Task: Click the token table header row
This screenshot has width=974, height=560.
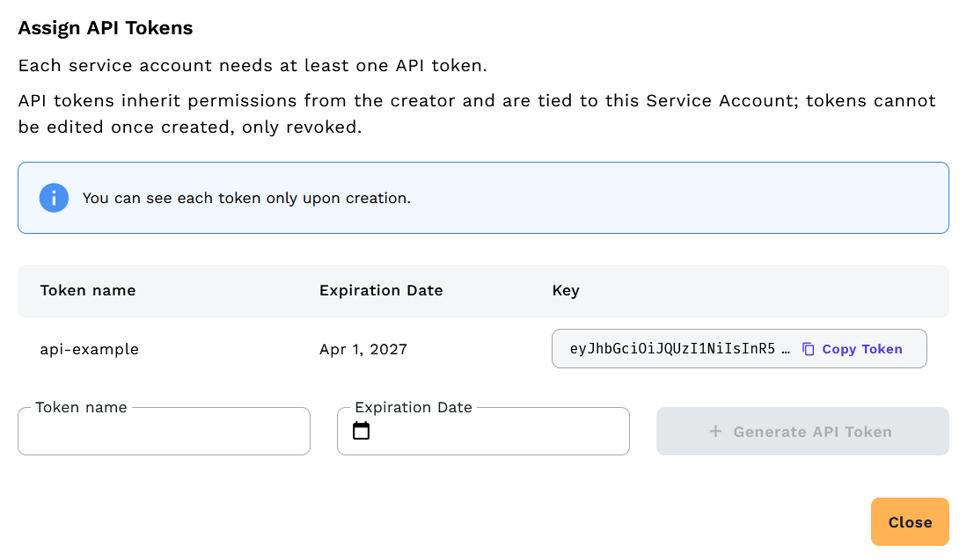Action: point(484,290)
